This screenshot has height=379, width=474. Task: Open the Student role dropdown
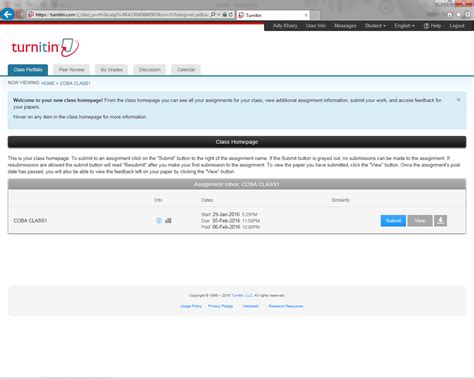pyautogui.click(x=375, y=26)
